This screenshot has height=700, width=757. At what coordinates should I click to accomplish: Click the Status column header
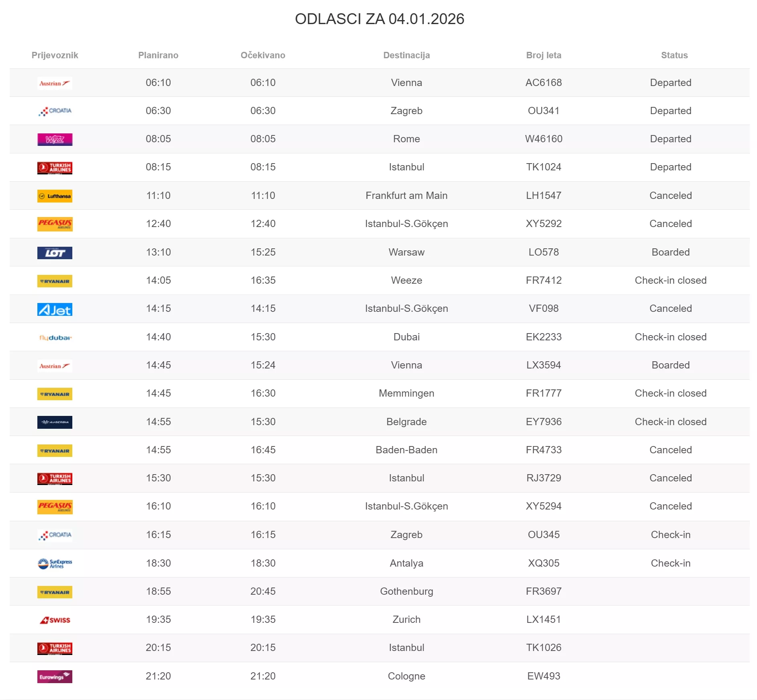tap(674, 55)
